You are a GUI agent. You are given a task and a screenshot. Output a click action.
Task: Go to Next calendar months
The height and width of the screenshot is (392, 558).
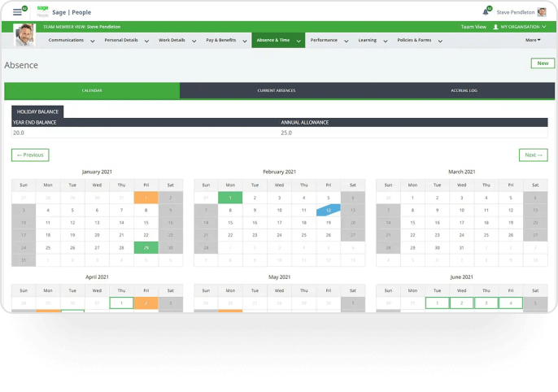point(533,155)
